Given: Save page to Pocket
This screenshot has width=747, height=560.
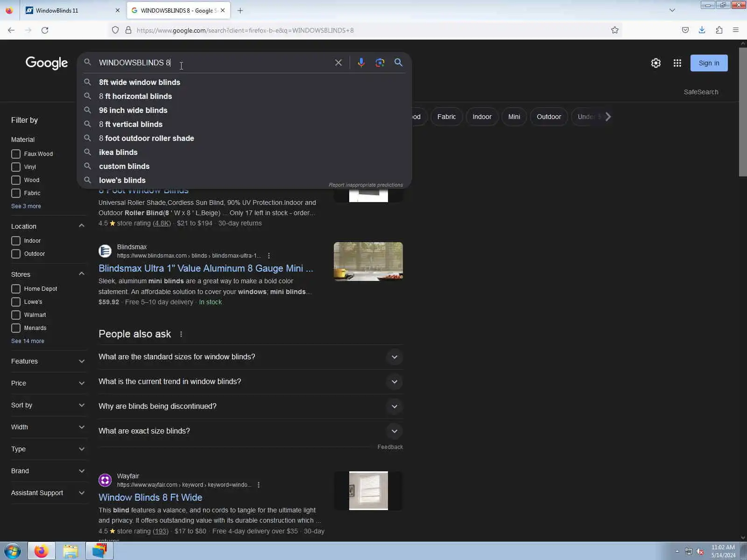Looking at the screenshot, I should 685,30.
